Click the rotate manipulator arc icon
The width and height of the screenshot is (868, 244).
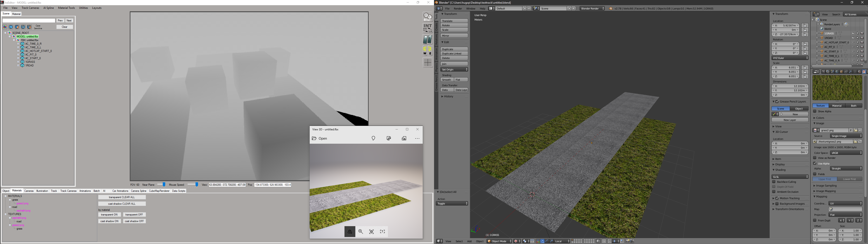(x=547, y=241)
